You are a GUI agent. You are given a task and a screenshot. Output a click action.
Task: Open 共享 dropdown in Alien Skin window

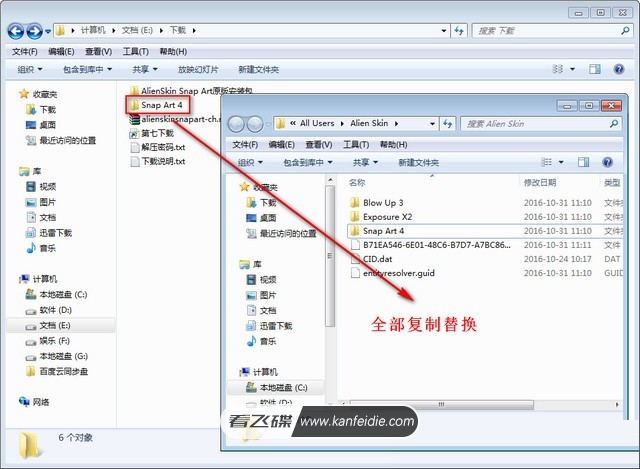[365, 162]
